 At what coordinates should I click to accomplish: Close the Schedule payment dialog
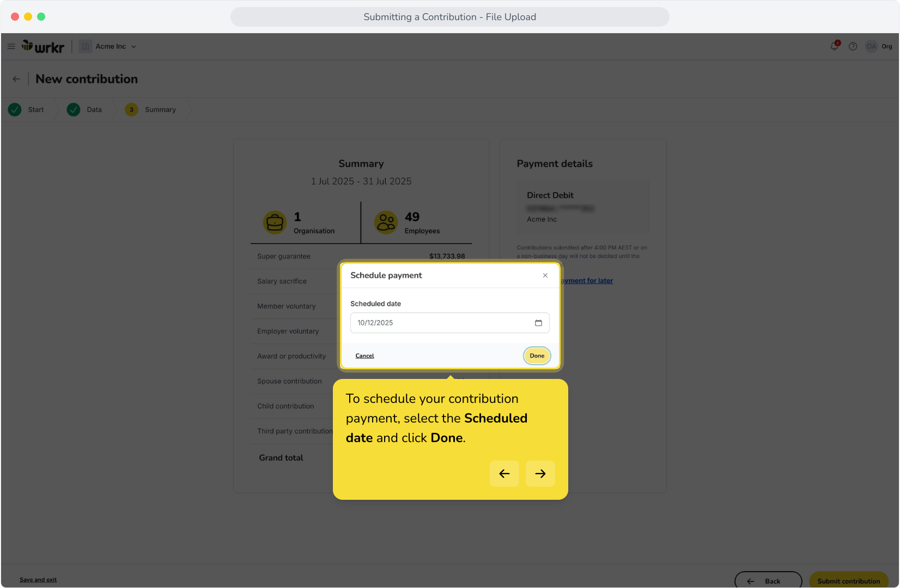[545, 275]
